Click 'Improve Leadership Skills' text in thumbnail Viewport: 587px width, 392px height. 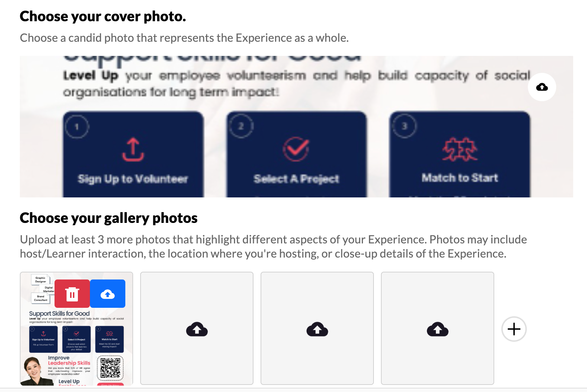coord(69,361)
